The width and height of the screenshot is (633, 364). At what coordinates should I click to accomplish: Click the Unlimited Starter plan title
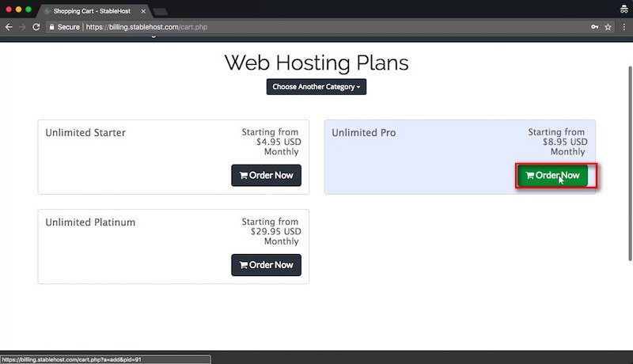85,133
